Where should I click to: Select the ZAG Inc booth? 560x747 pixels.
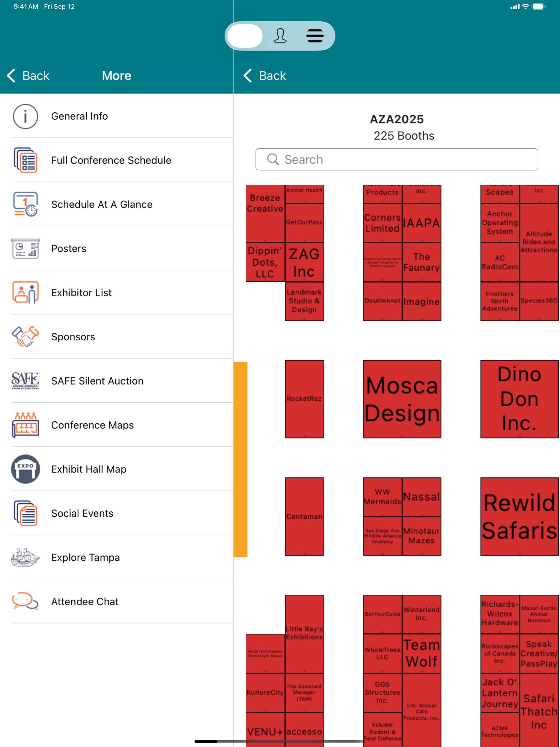click(304, 262)
